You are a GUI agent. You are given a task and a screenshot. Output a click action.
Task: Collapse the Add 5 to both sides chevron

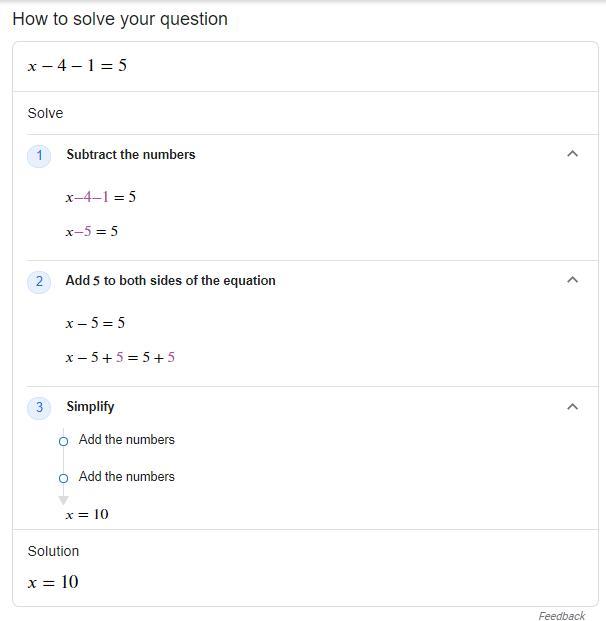tap(572, 280)
